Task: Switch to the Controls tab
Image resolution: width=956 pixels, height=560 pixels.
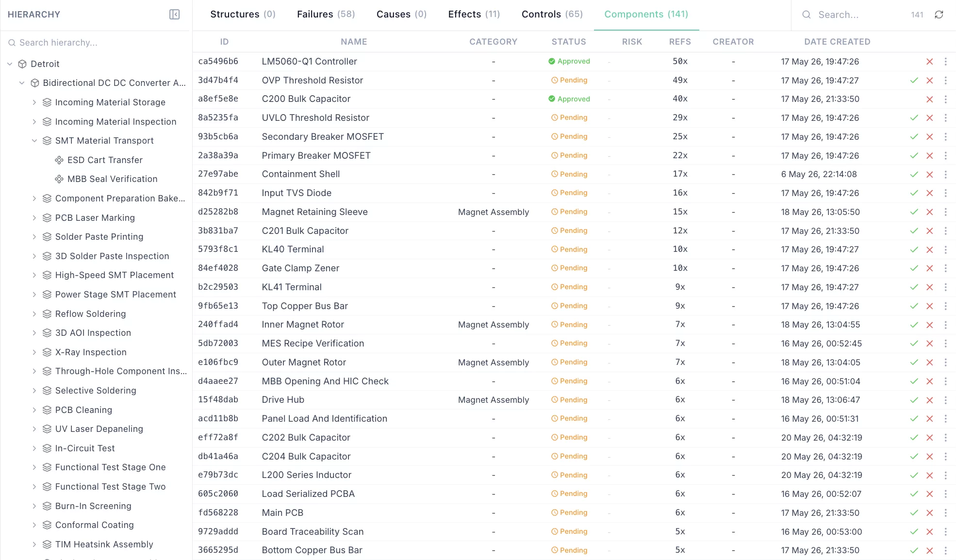Action: [552, 15]
